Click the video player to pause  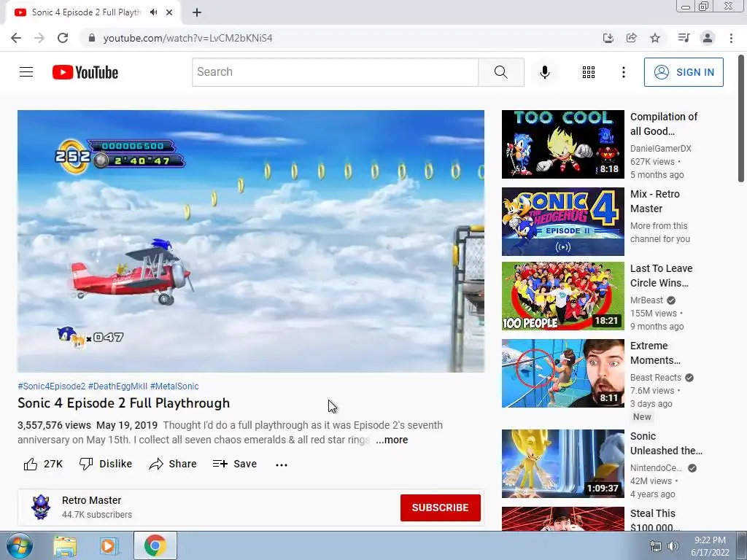[251, 241]
